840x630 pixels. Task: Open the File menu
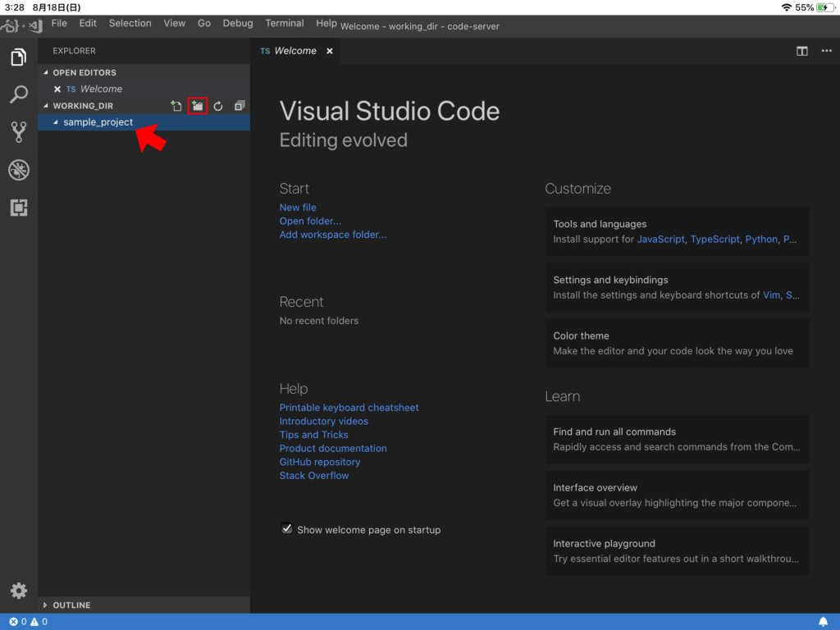(x=59, y=24)
